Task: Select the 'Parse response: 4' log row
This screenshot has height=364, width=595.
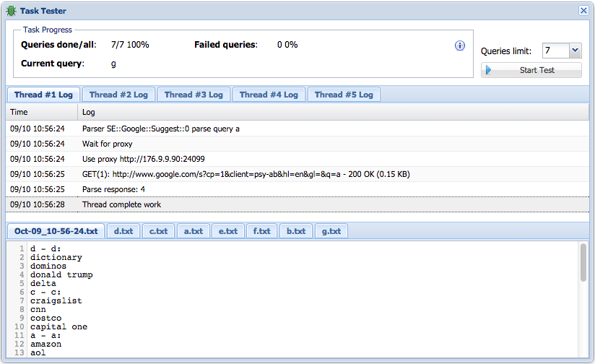Action: (297, 189)
